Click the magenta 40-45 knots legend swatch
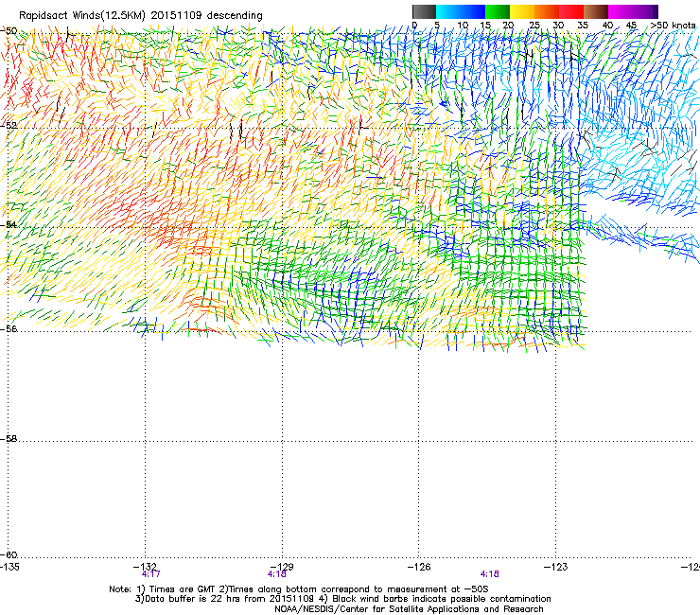The width and height of the screenshot is (700, 615). click(x=621, y=11)
